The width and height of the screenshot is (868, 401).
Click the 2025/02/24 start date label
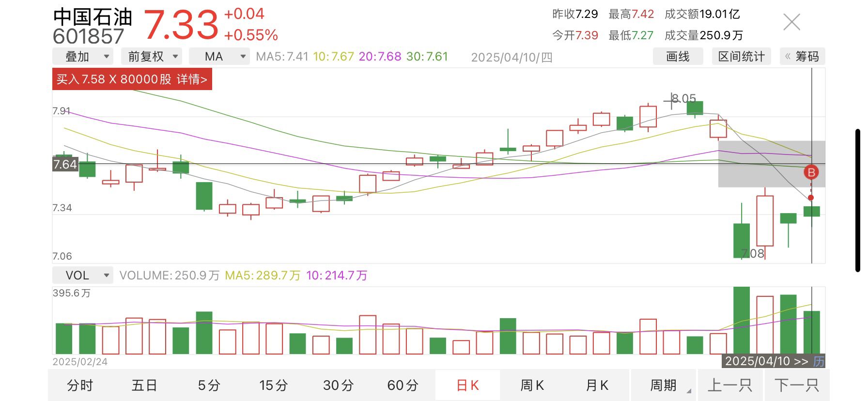click(80, 362)
